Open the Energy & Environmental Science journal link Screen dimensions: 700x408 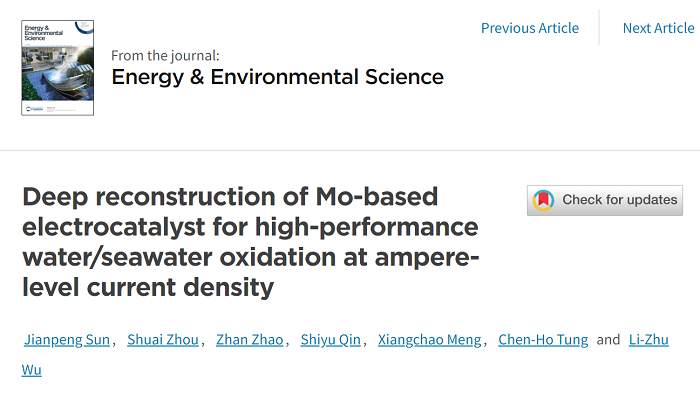tap(277, 77)
